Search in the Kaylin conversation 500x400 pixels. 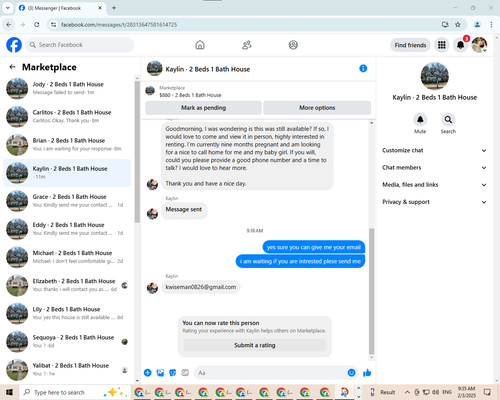[448, 119]
